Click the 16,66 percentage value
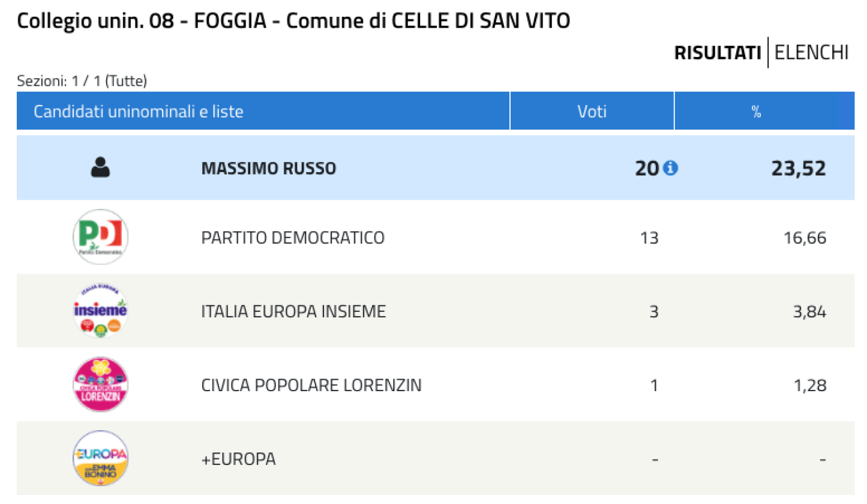Viewport: 867px width, 504px height. 803,238
